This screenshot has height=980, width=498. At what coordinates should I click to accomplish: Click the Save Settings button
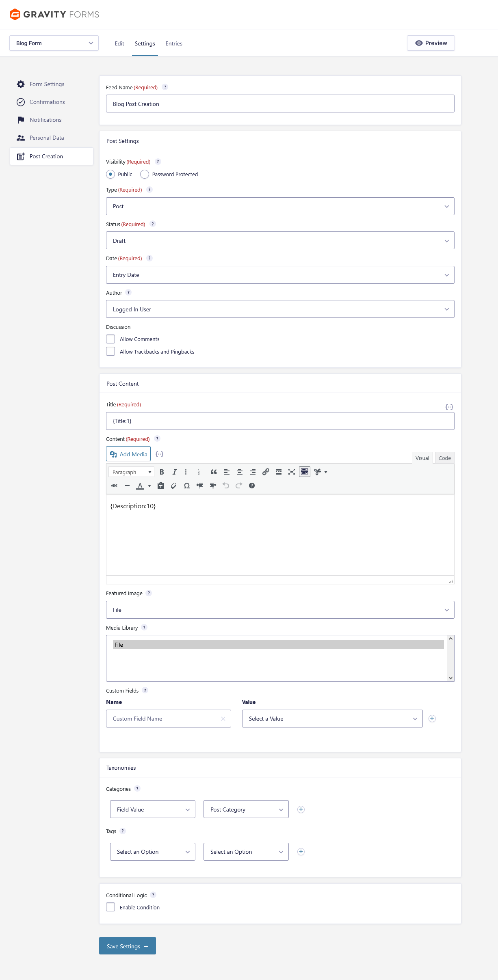(x=128, y=946)
